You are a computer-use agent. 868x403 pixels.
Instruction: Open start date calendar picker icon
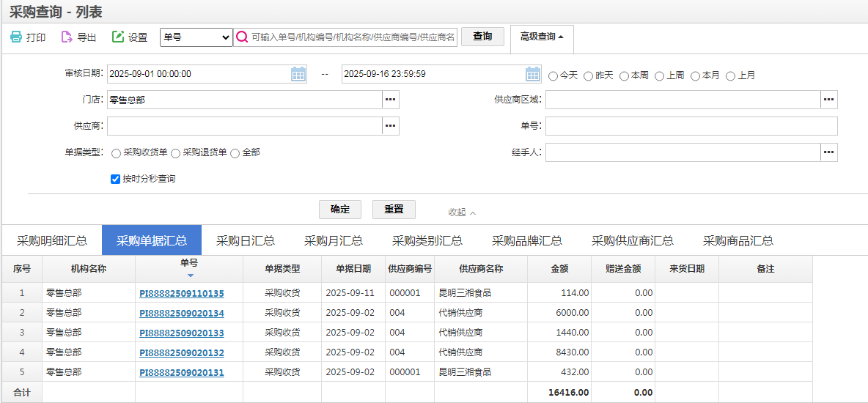(298, 74)
